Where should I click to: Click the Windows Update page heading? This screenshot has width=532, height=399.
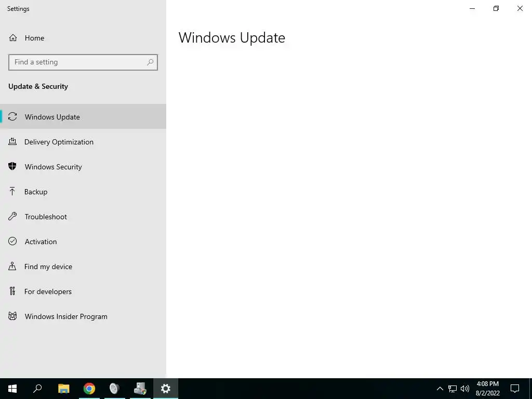click(232, 38)
